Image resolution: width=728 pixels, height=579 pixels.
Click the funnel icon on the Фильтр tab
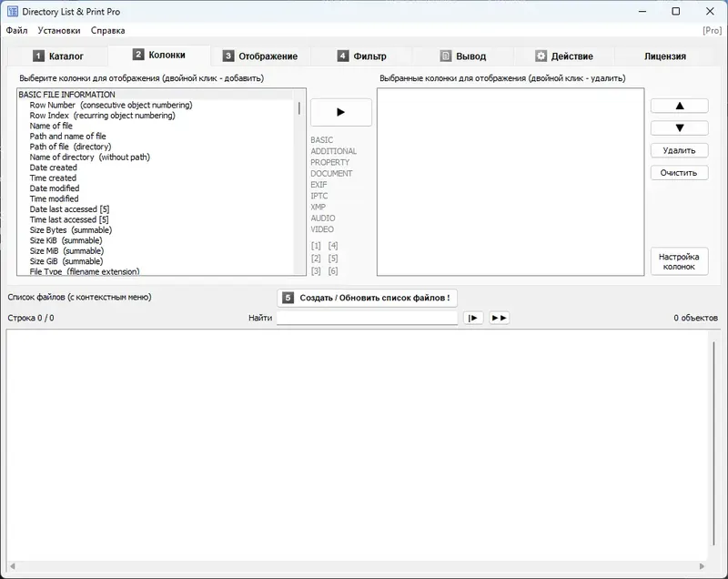[340, 55]
